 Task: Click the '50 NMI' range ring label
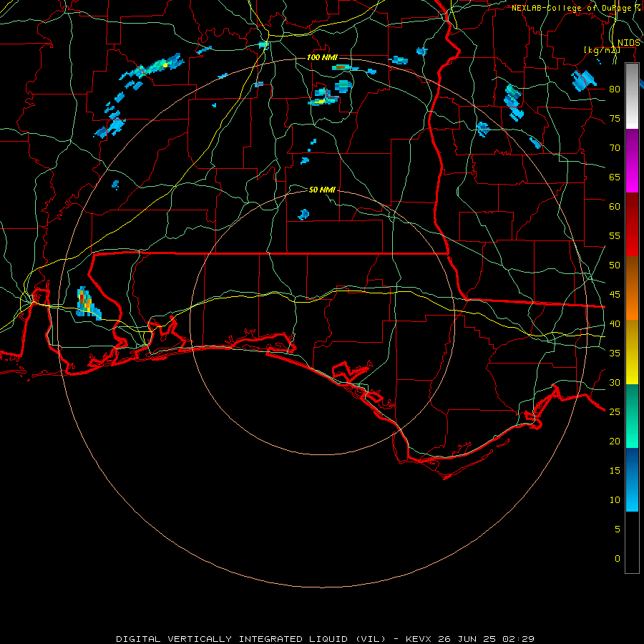[322, 190]
